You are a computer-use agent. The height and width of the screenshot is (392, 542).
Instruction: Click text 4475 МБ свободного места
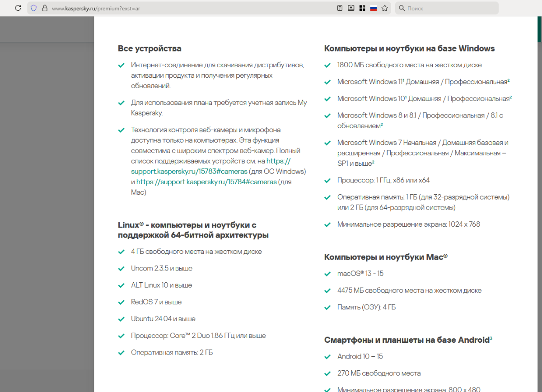coord(409,290)
